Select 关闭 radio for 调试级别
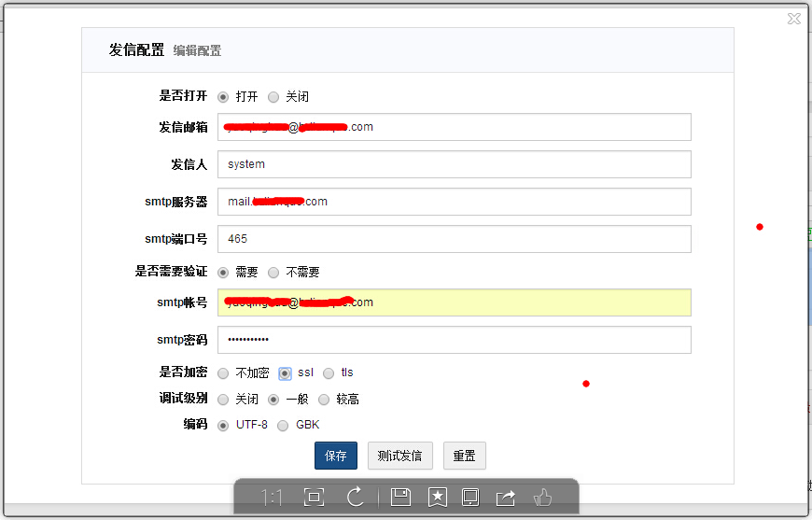The width and height of the screenshot is (812, 520). 223,400
